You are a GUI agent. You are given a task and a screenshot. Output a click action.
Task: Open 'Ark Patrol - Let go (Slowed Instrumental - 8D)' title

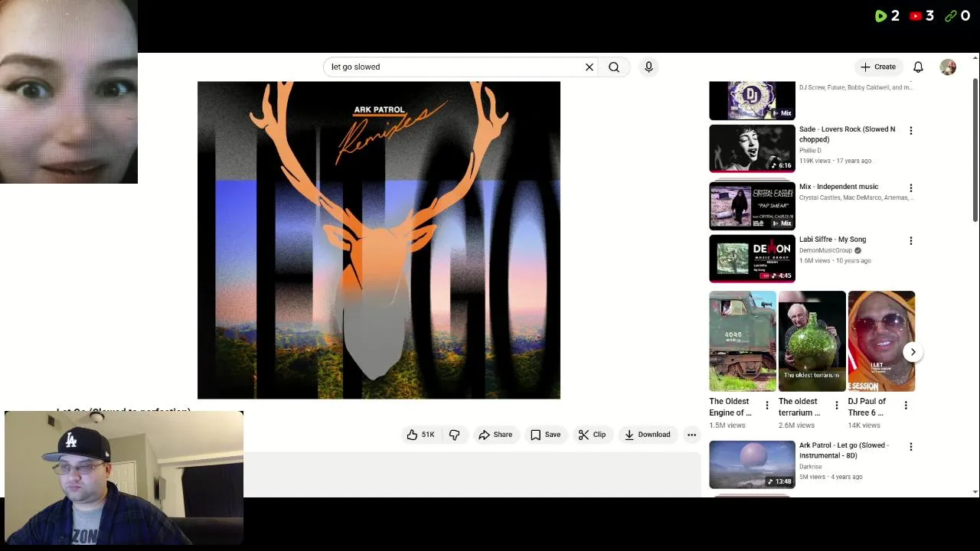(x=844, y=450)
